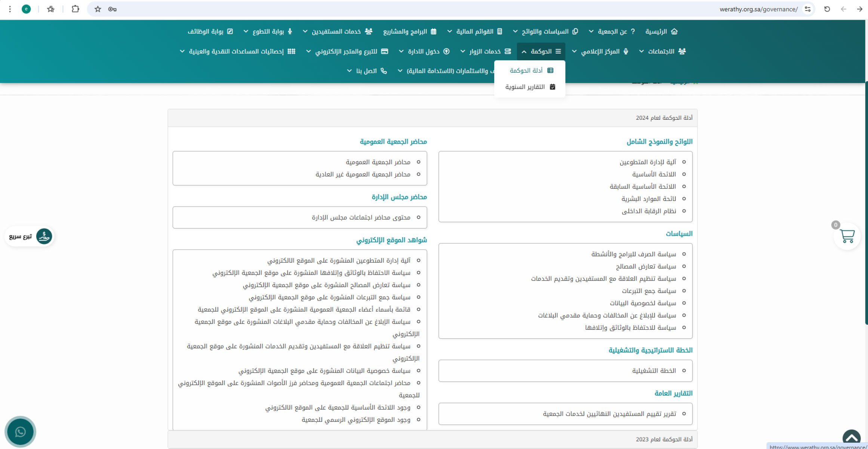Screen dimensions: 868x449
Task: Click the quick donate hand icon
Action: [44, 236]
